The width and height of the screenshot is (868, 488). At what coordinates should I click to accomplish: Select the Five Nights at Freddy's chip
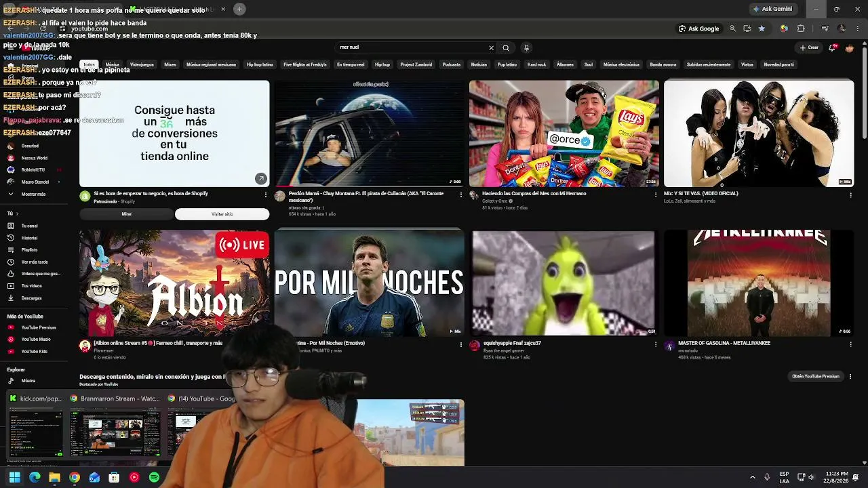305,64
